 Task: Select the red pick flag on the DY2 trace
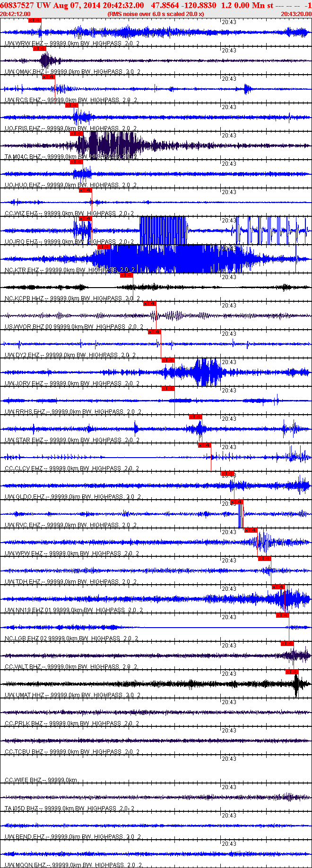[155, 332]
